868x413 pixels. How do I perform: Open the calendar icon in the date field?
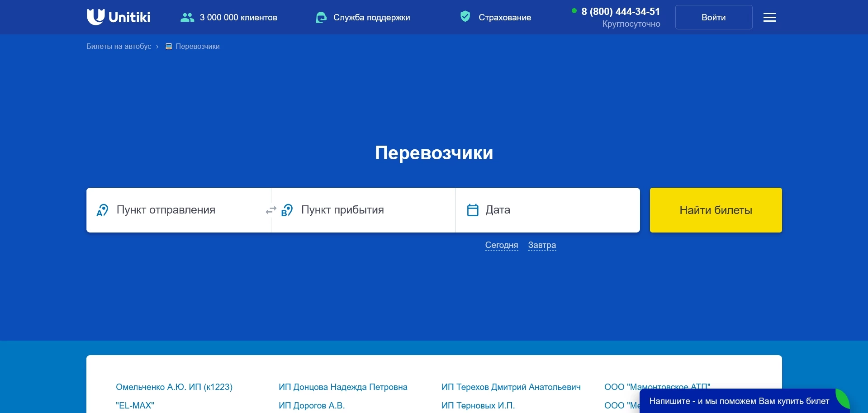473,209
